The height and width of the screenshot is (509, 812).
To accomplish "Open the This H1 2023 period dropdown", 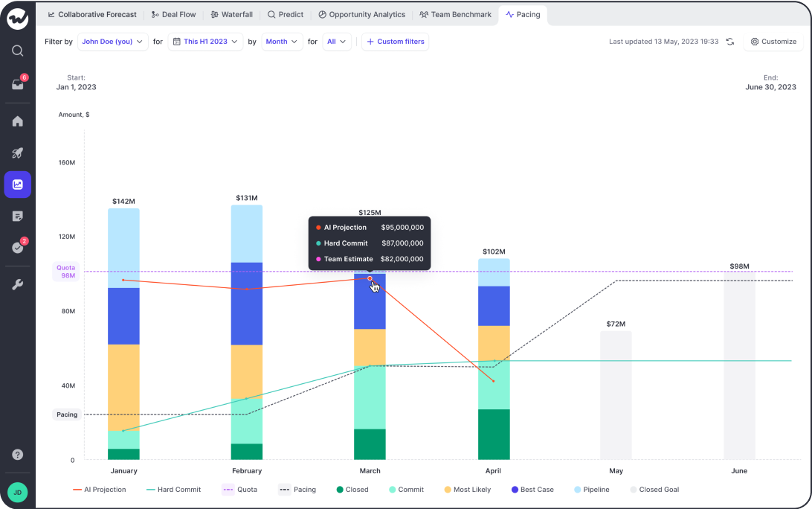I will tap(205, 42).
